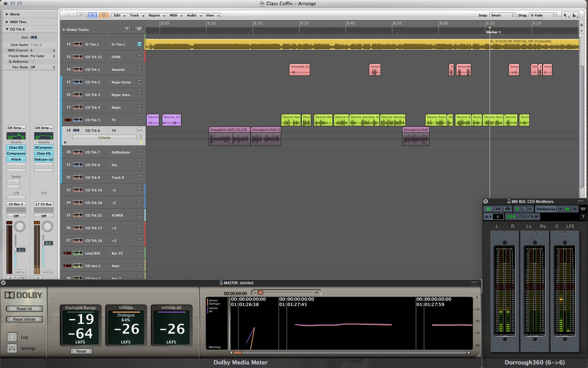Click the link button in Arrange toolbar
The height and width of the screenshot is (368, 588).
point(81,15)
